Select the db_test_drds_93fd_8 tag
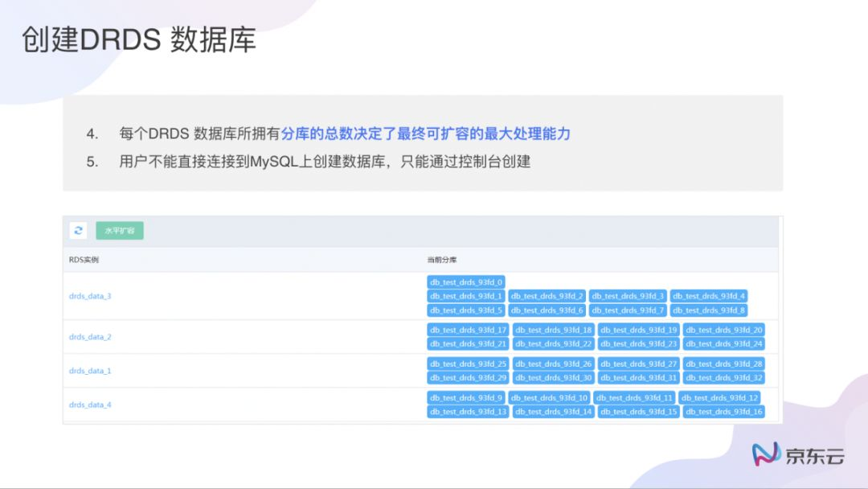 coord(709,310)
